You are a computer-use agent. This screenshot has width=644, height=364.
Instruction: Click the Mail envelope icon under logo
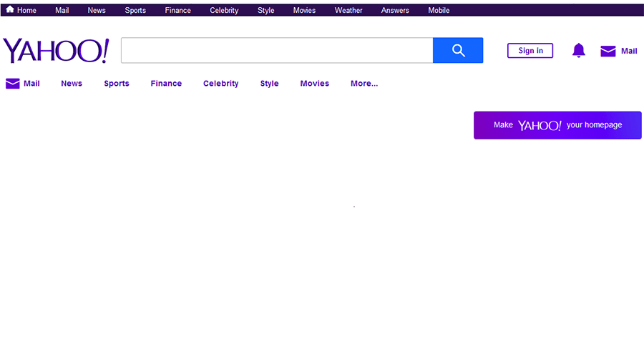(12, 84)
